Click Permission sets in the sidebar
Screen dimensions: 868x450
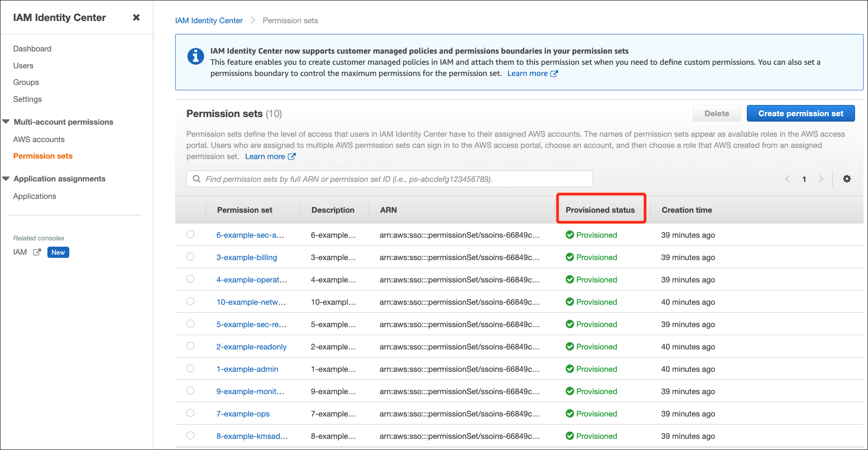(42, 156)
